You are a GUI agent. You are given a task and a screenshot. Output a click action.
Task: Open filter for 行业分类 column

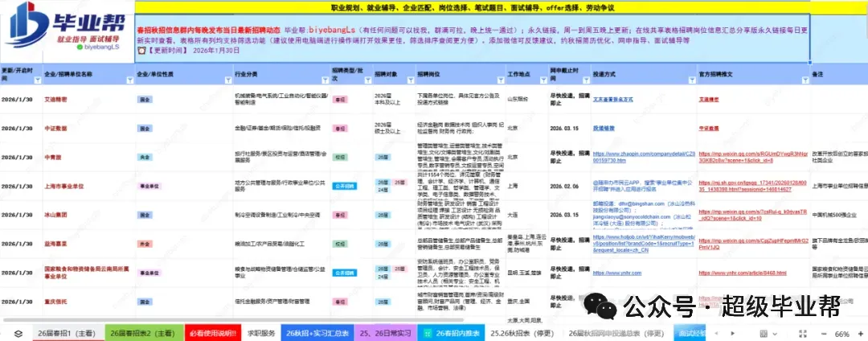[325, 80]
